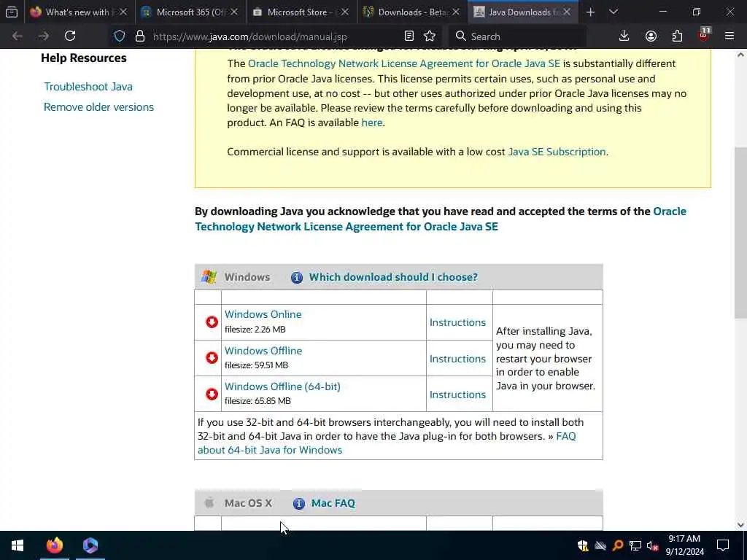747x560 pixels.
Task: Open the muted volume tray icon
Action: click(653, 545)
